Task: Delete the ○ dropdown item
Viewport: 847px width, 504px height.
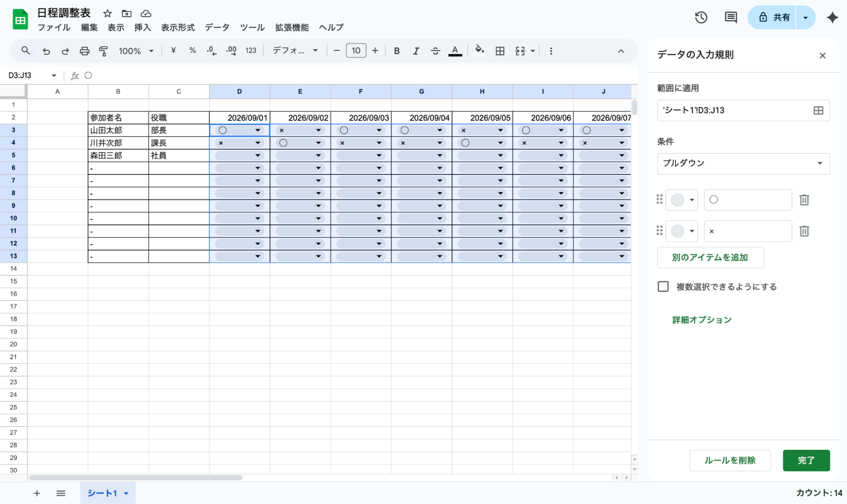Action: 804,200
